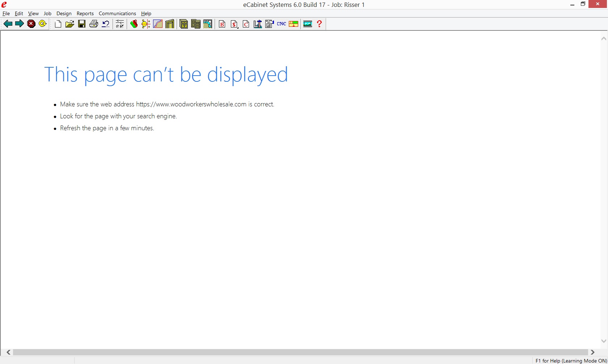Click the blue CNC toolbar icon

[x=282, y=24]
